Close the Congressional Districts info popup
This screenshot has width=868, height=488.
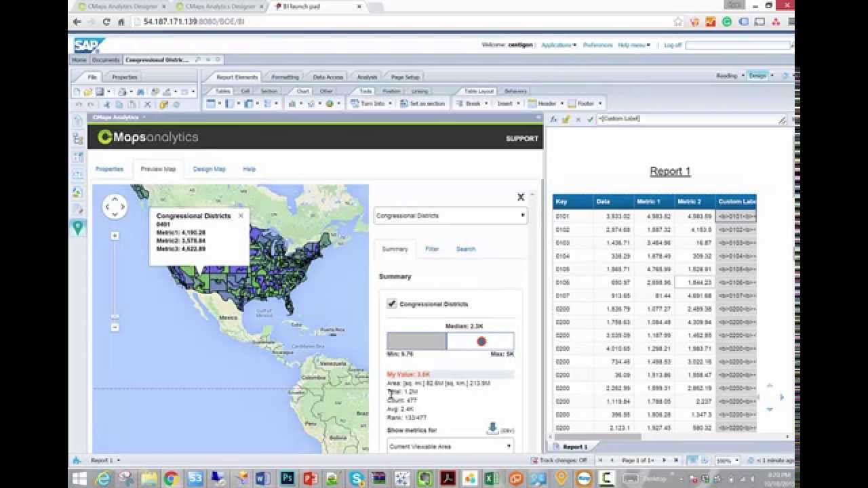[241, 216]
